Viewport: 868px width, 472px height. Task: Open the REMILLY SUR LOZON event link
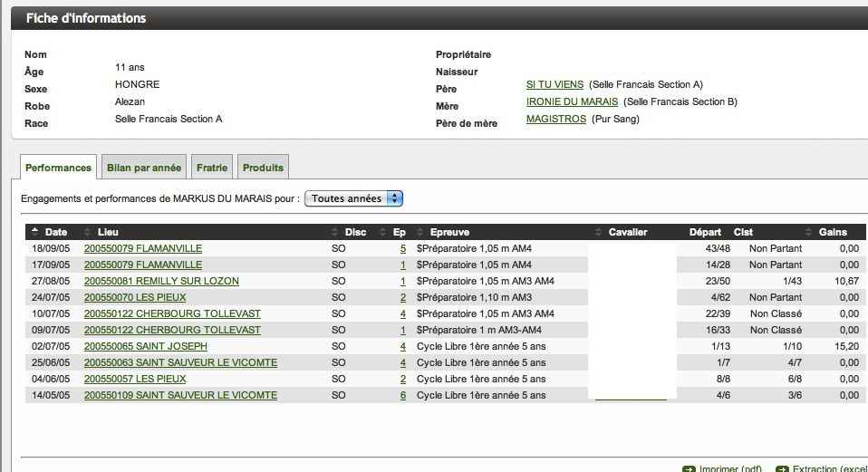[161, 281]
